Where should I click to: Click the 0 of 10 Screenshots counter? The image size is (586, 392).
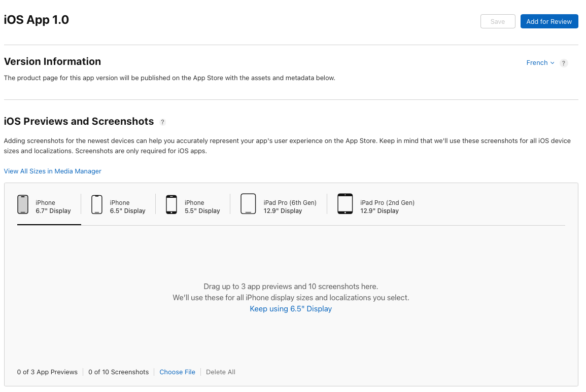118,372
